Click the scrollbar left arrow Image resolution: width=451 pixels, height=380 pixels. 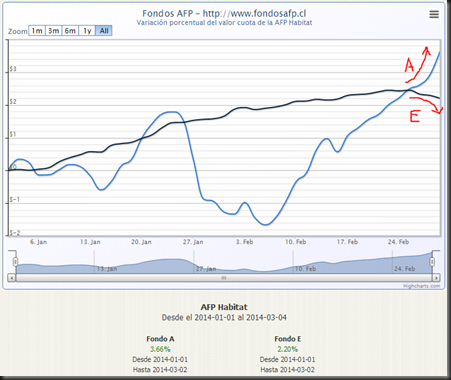(x=12, y=277)
